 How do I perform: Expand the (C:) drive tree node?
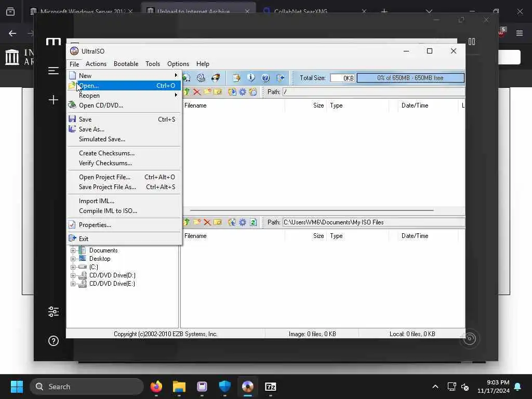pyautogui.click(x=73, y=267)
